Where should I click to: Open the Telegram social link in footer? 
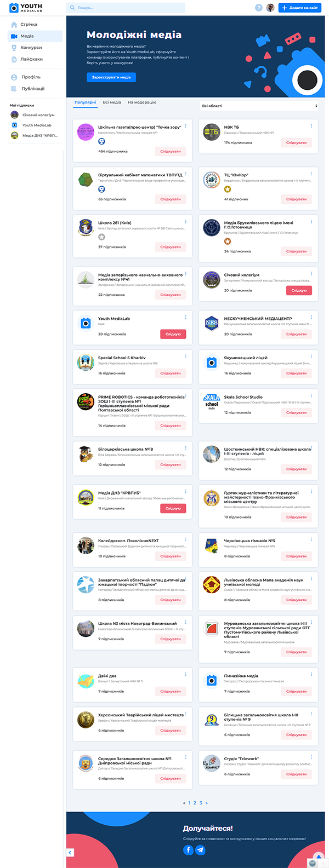click(x=200, y=849)
